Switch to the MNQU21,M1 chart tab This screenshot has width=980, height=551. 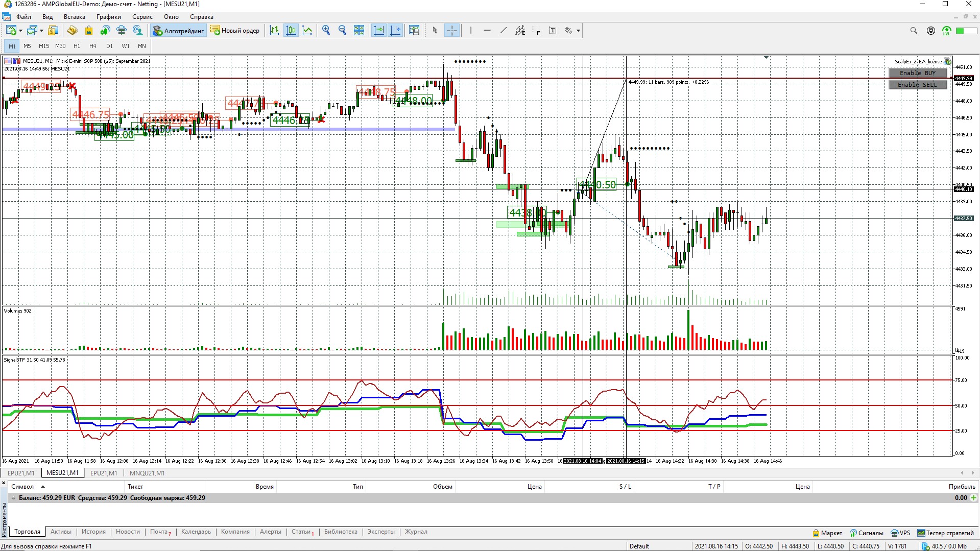147,473
